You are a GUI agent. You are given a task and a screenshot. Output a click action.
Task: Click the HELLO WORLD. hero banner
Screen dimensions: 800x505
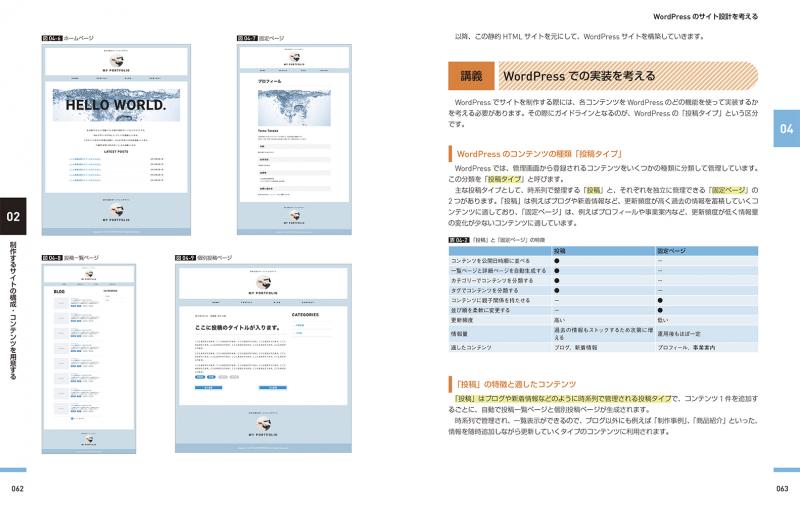116,105
